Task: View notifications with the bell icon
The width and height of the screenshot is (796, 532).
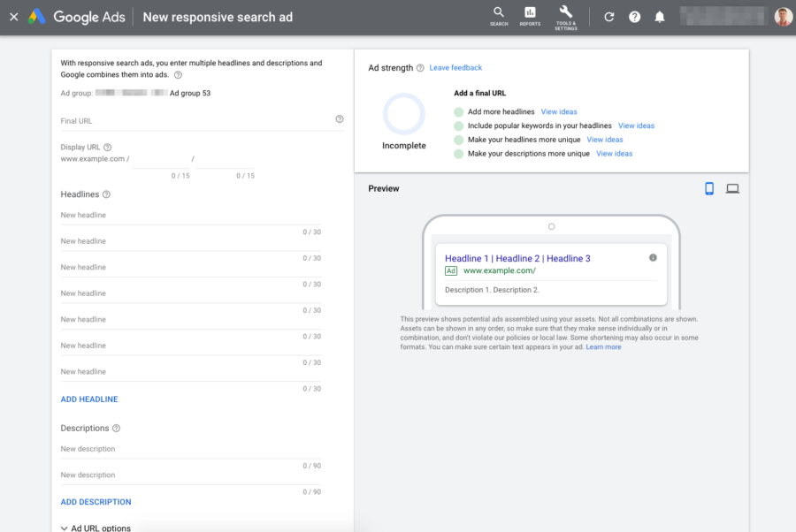Action: click(x=659, y=17)
